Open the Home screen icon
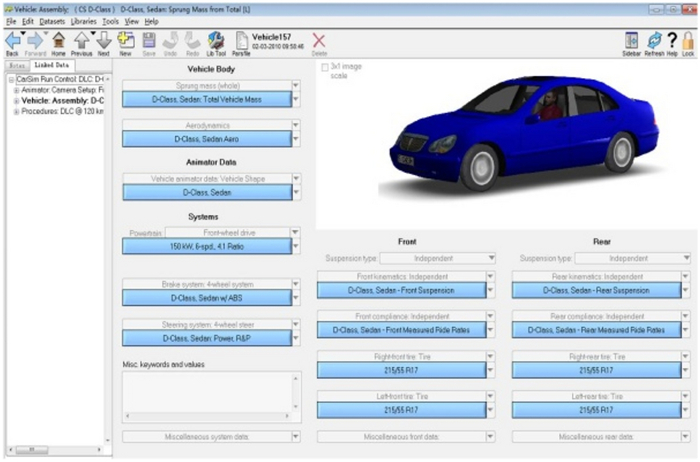The height and width of the screenshot is (462, 700). point(58,41)
